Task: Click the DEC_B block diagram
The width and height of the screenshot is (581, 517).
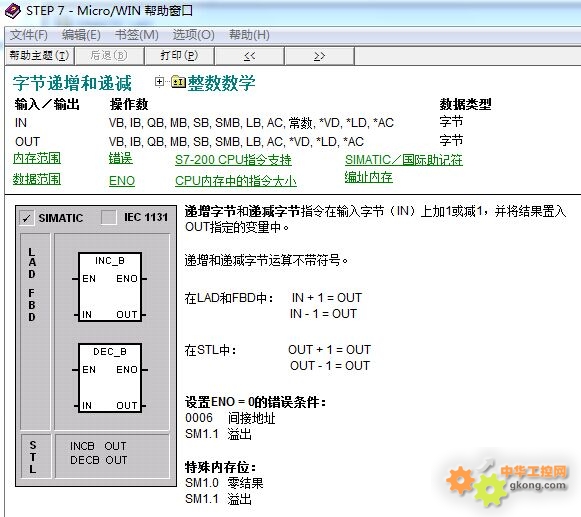Action: pos(110,378)
